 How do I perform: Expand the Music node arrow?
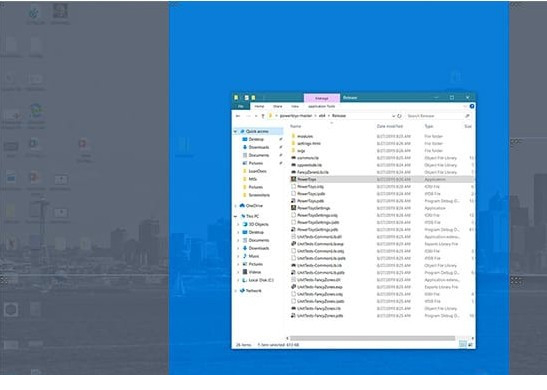pyautogui.click(x=239, y=256)
